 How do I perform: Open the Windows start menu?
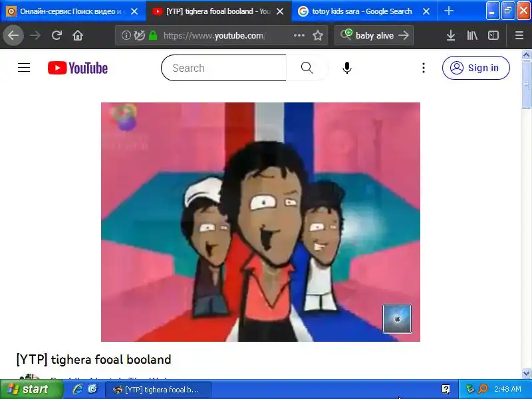click(x=31, y=389)
